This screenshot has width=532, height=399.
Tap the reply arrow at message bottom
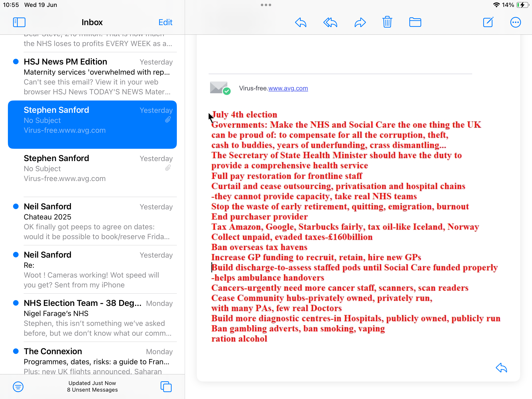pos(501,368)
